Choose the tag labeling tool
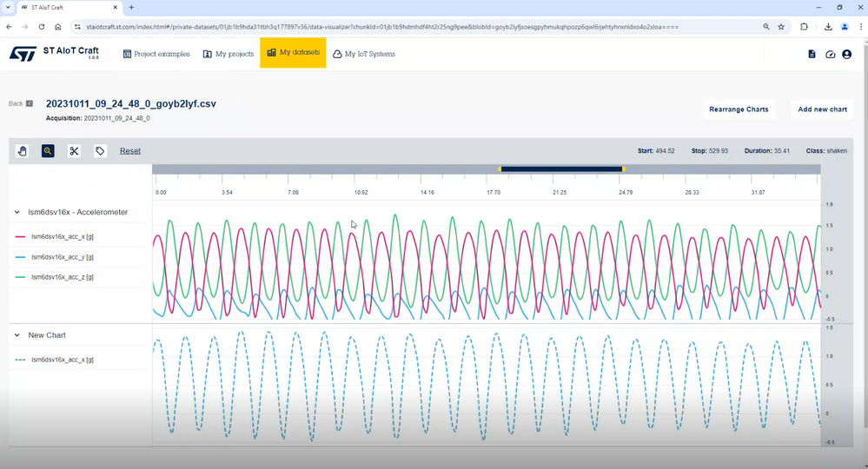This screenshot has height=469, width=868. [100, 151]
